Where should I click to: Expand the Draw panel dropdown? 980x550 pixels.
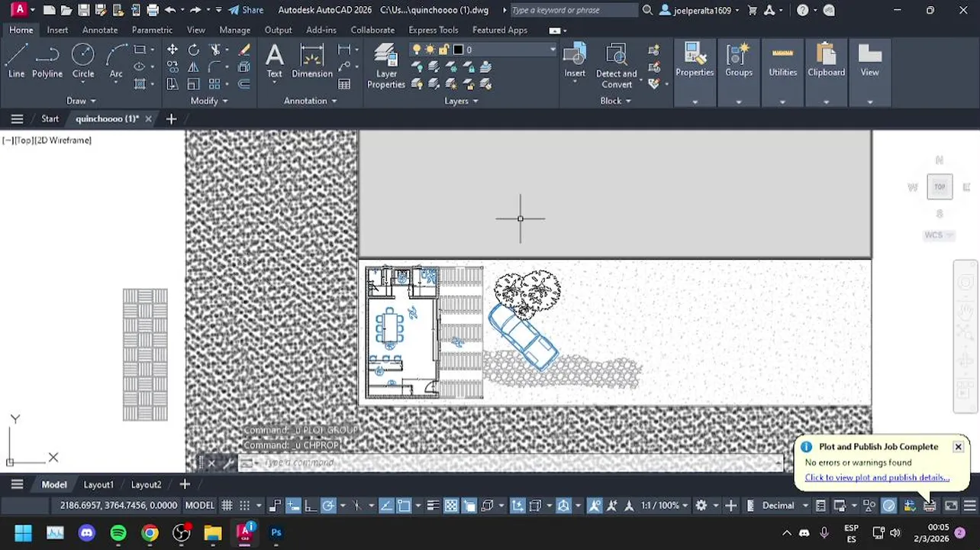[81, 101]
